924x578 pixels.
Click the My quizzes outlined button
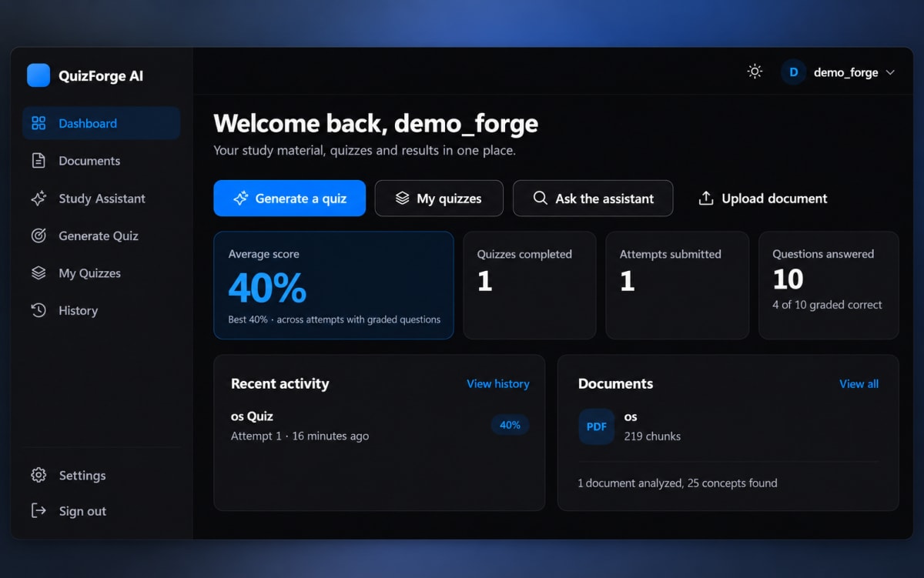[x=439, y=199]
